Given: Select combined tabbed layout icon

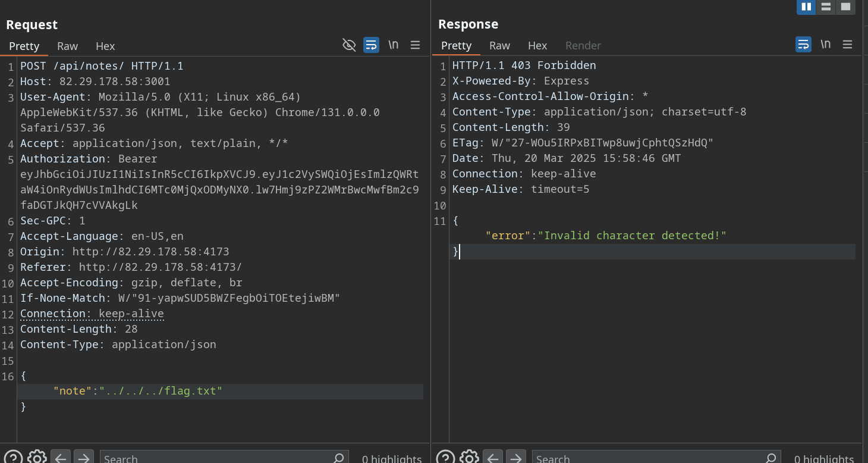Looking at the screenshot, I should [x=845, y=7].
